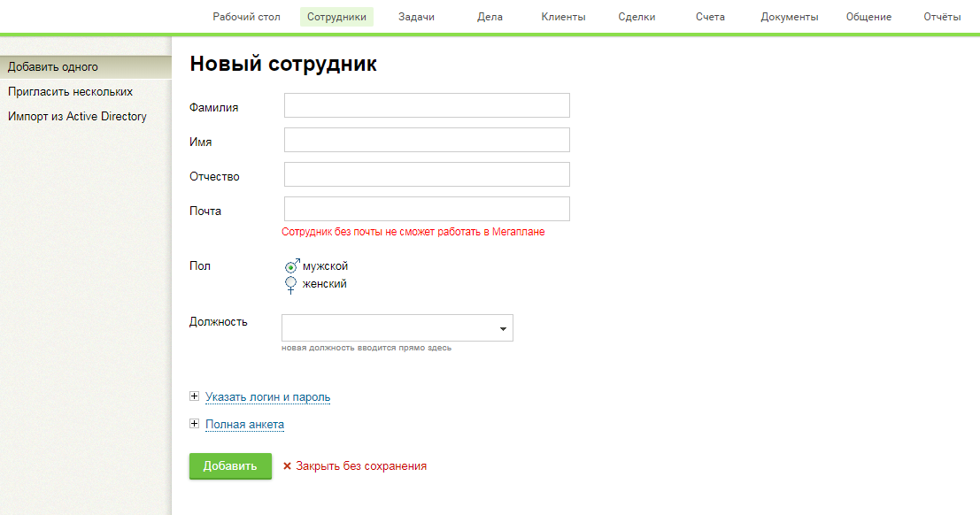Click the green Добавить button
The height and width of the screenshot is (515, 980).
[230, 466]
